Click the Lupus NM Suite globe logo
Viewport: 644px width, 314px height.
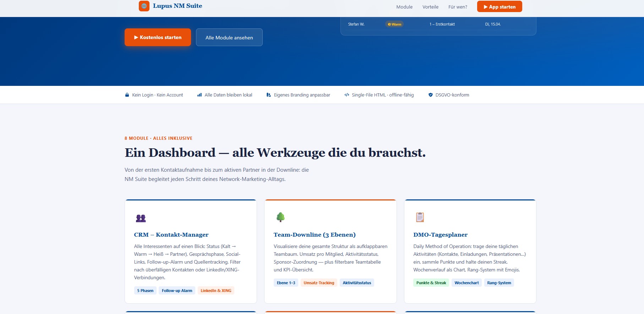[x=144, y=6]
